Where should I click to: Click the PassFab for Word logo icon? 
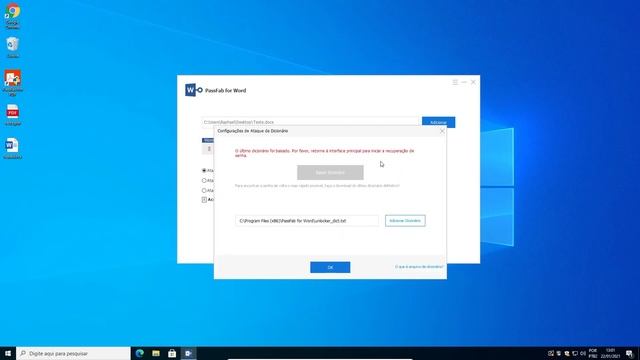point(193,90)
